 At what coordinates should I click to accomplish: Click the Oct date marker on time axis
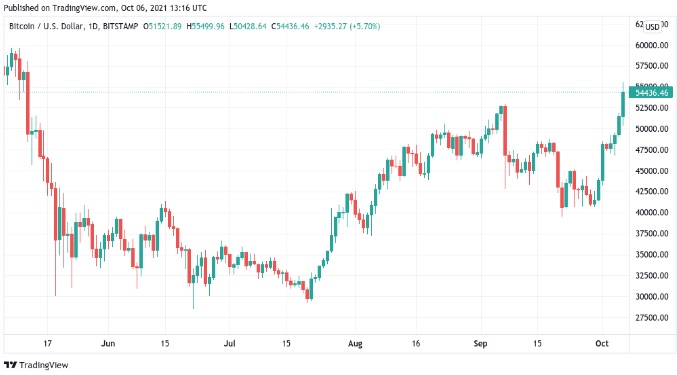point(601,343)
